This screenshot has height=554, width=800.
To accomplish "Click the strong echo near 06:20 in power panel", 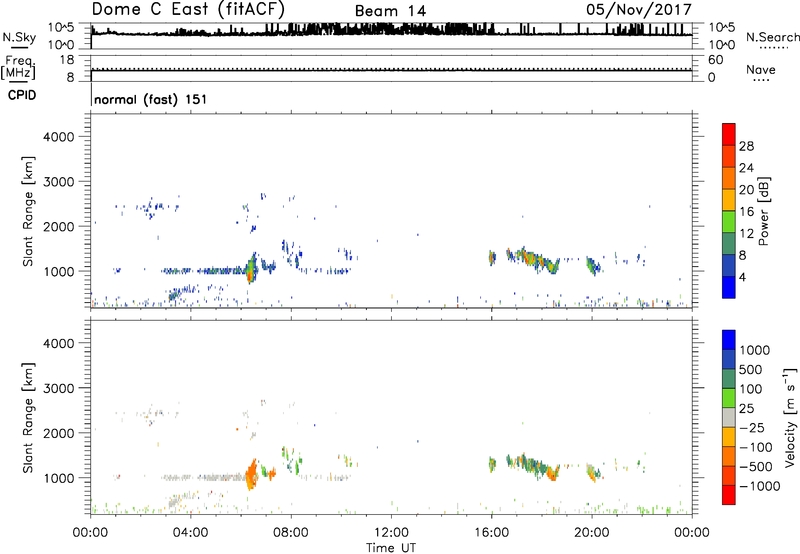I will [250, 268].
